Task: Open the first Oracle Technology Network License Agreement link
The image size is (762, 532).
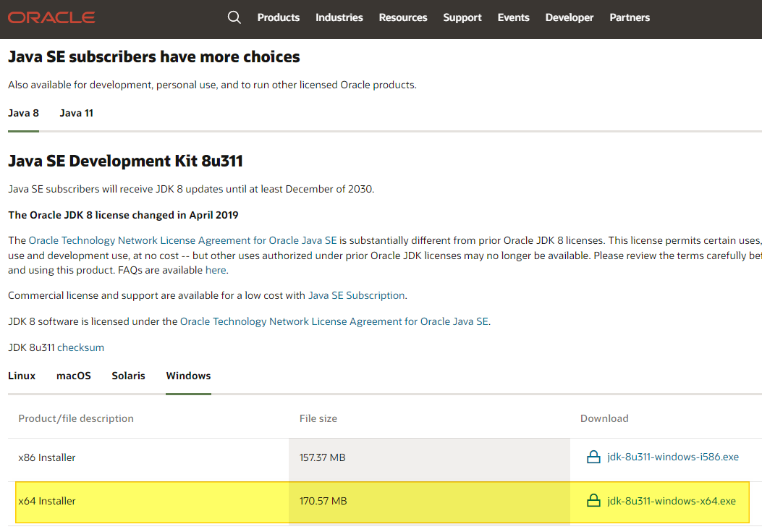Action: pyautogui.click(x=183, y=240)
